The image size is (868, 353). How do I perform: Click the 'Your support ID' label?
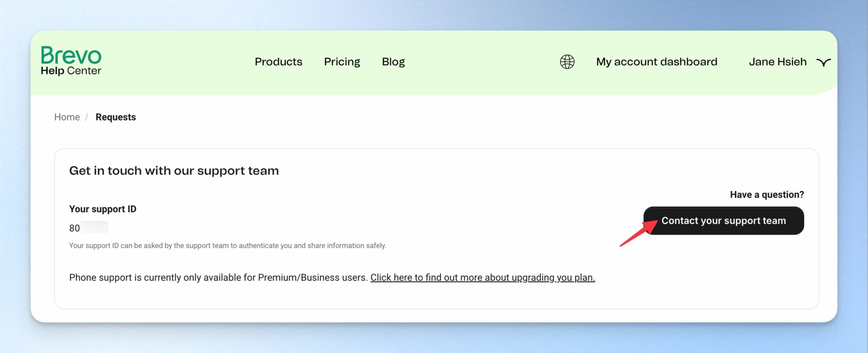pyautogui.click(x=103, y=209)
